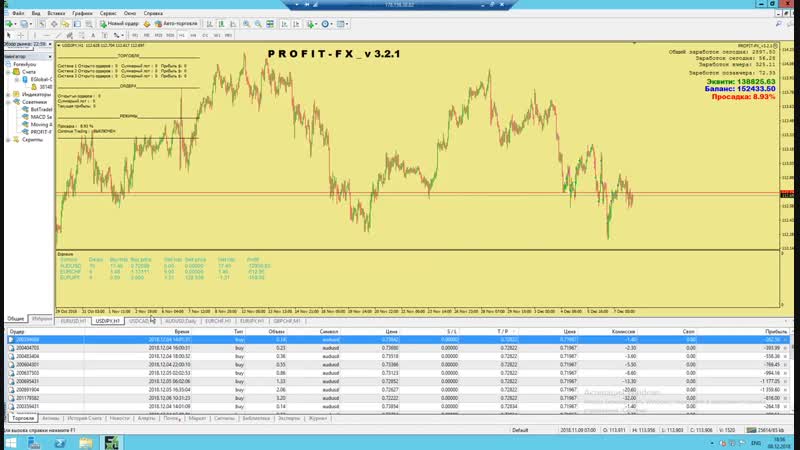
Task: Switch to the AUDUSD,Daily chart tab
Action: (x=181, y=321)
